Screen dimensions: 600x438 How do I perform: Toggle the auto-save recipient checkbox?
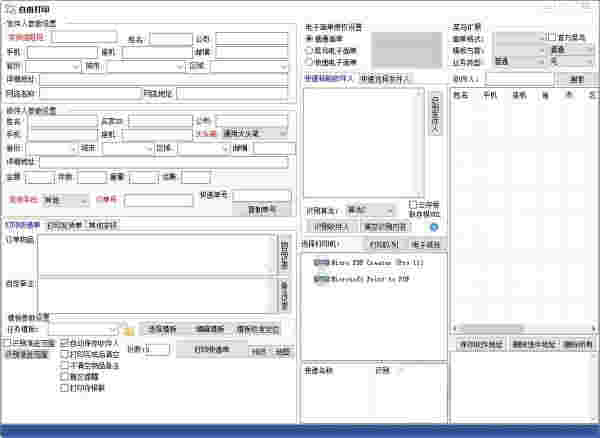[64, 342]
